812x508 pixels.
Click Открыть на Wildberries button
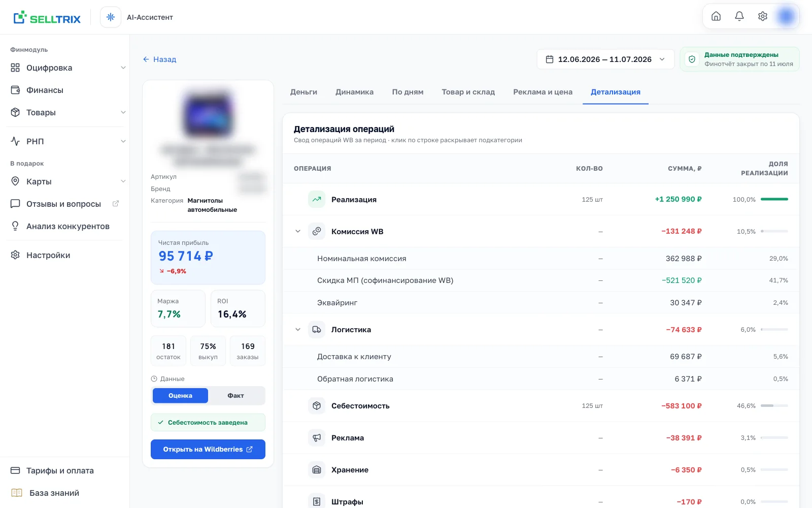(208, 449)
